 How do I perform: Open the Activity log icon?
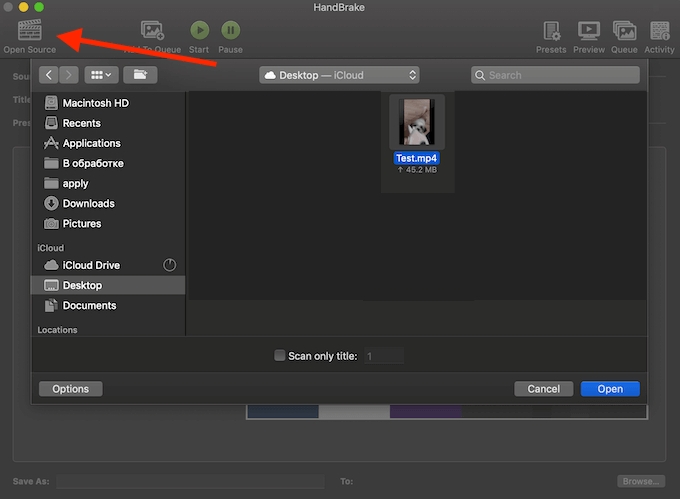[x=659, y=31]
